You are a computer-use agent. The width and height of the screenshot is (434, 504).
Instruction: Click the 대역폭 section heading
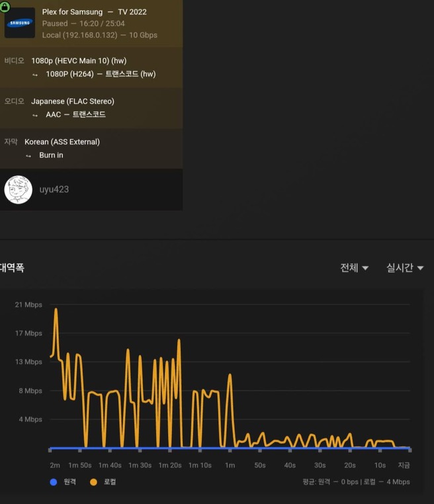12,267
